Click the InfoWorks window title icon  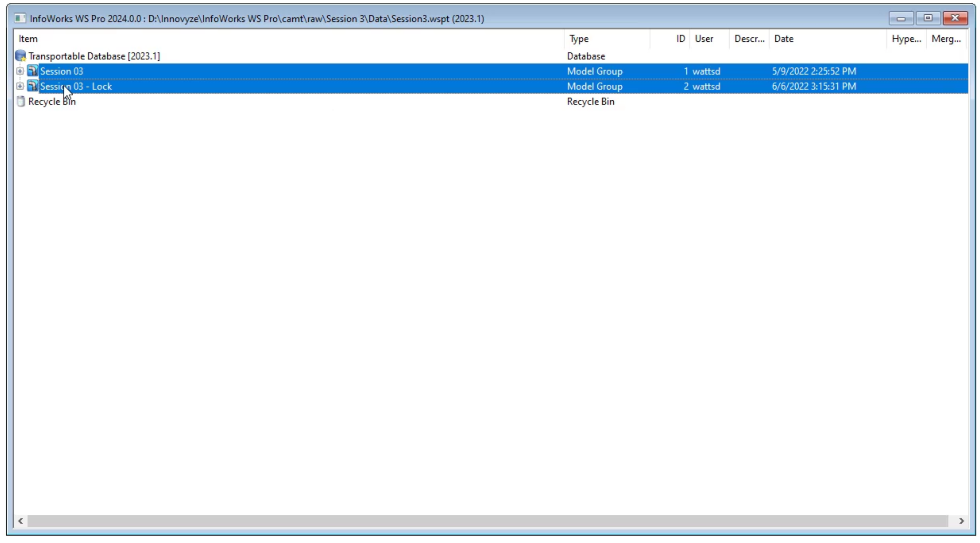pos(20,19)
